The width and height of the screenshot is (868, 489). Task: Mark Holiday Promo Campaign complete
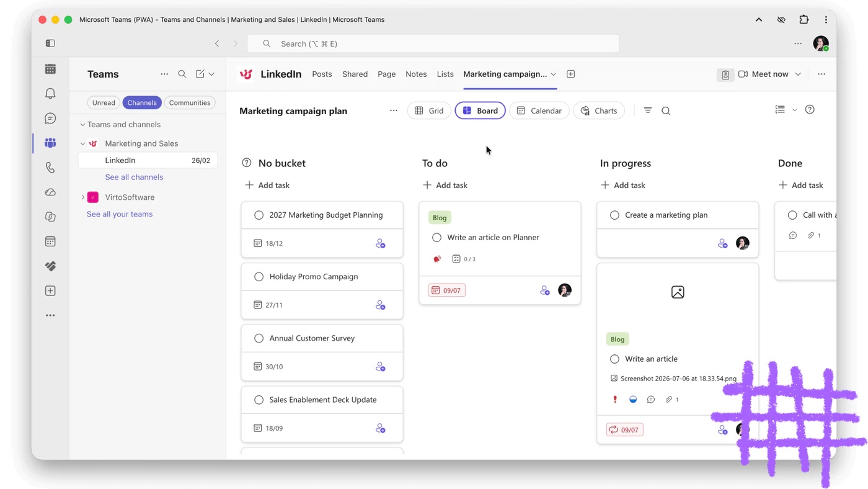(x=259, y=277)
